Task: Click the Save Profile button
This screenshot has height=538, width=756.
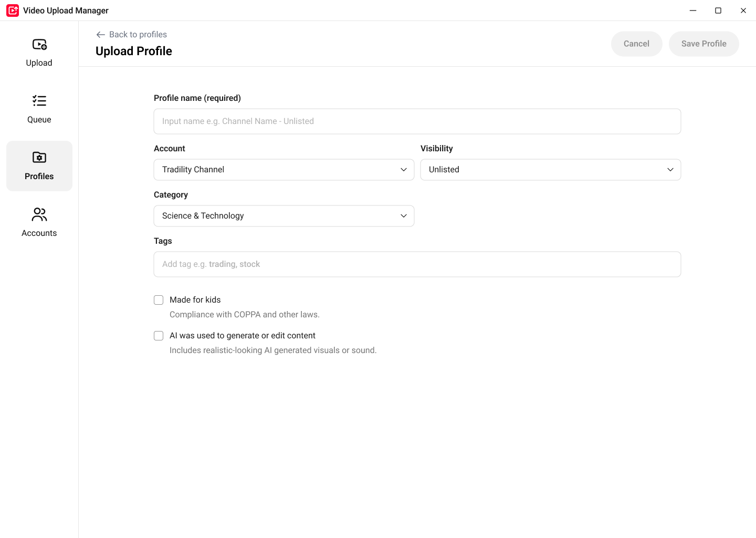Action: [703, 44]
